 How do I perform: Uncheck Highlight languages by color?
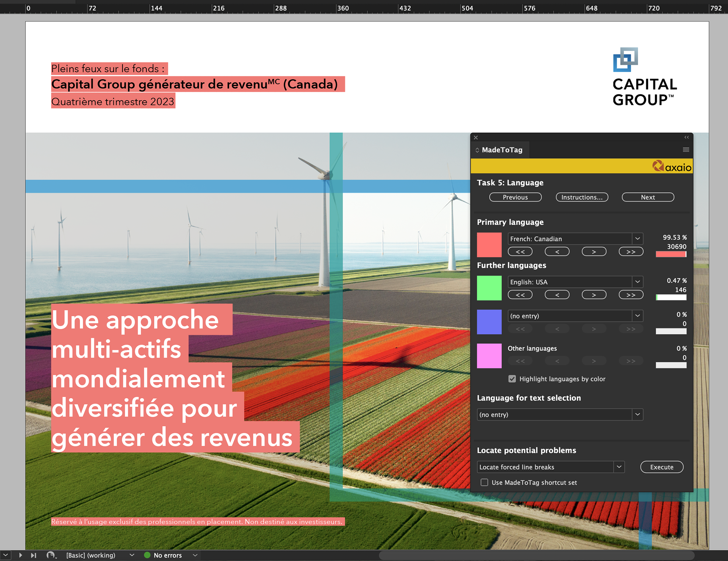pos(512,379)
